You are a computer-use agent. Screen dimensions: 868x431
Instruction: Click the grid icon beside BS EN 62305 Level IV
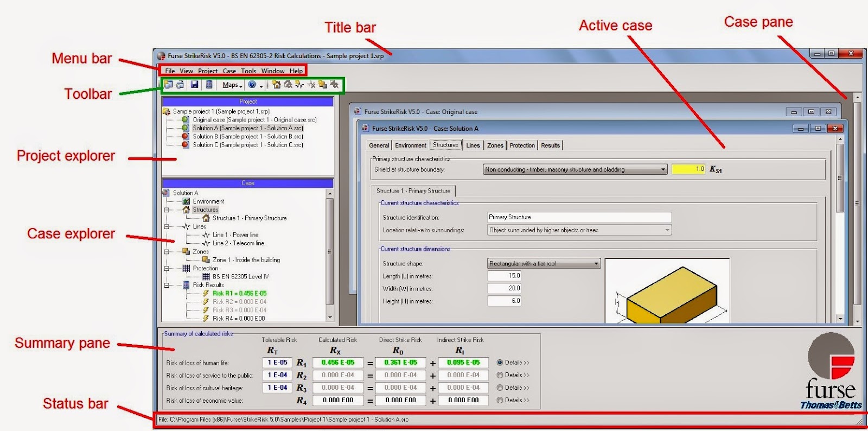pyautogui.click(x=206, y=277)
